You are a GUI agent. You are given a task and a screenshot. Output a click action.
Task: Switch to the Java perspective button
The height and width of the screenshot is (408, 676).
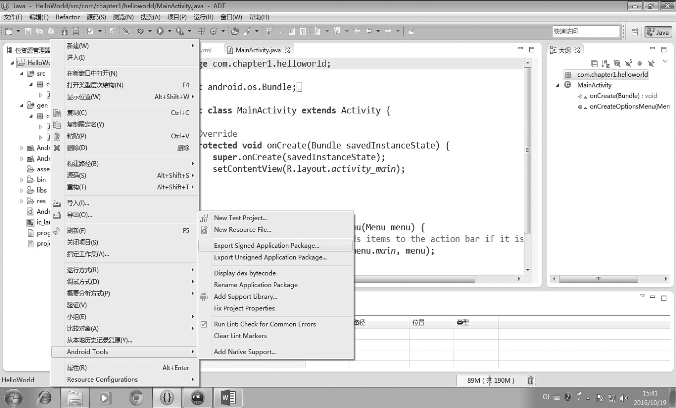(658, 31)
